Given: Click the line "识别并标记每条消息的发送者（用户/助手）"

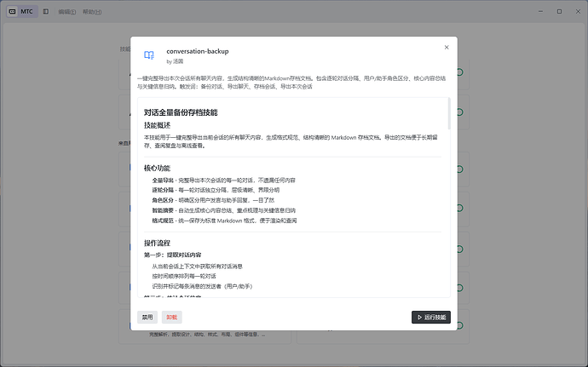Looking at the screenshot, I should pyautogui.click(x=202, y=286).
